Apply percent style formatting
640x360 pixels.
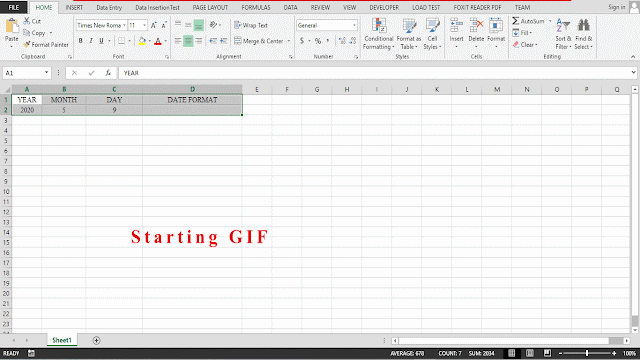tap(318, 41)
